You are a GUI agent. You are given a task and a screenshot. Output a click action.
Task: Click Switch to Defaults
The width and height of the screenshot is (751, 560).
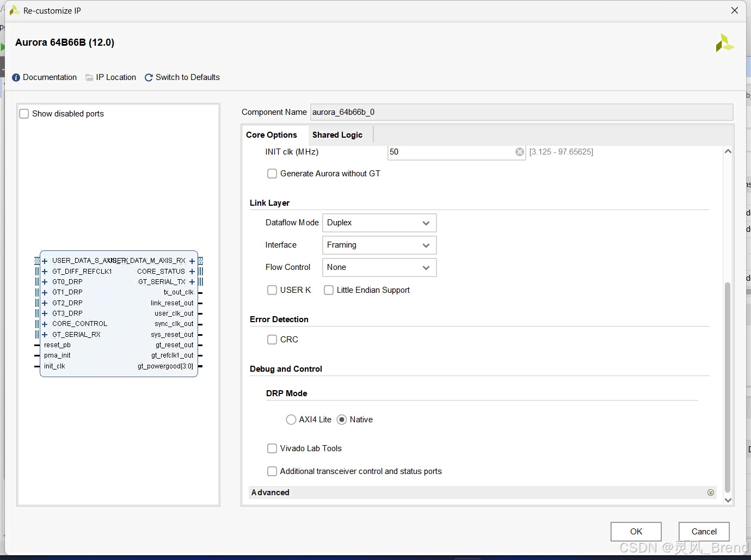pyautogui.click(x=188, y=77)
